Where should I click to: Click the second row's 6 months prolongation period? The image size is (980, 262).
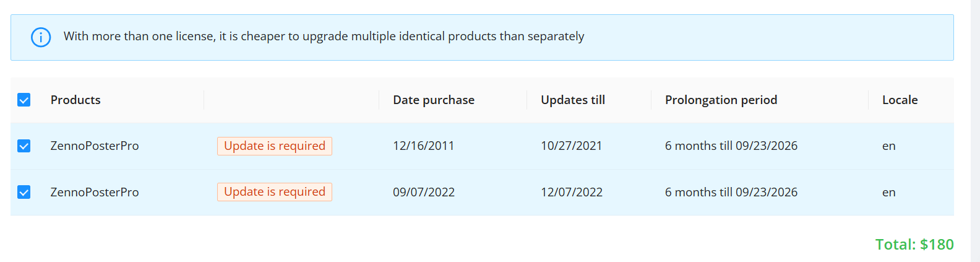[731, 192]
